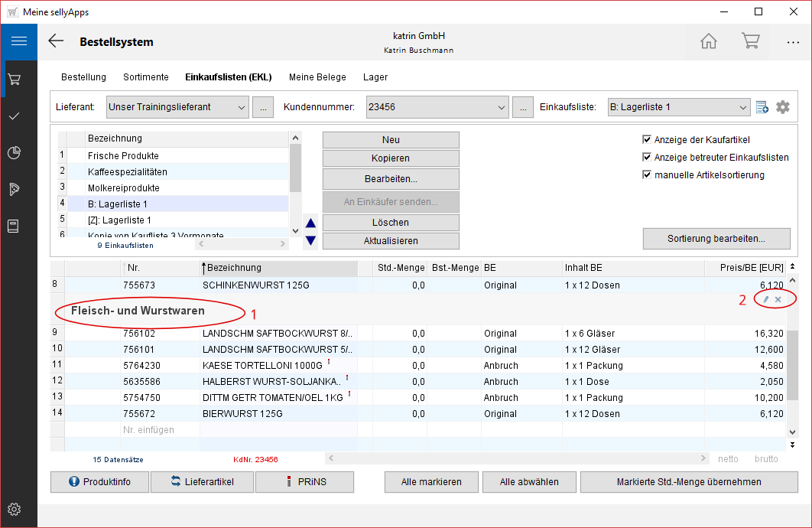Click the add list icon beside Einkaufsliste
This screenshot has height=528, width=812.
pos(762,107)
